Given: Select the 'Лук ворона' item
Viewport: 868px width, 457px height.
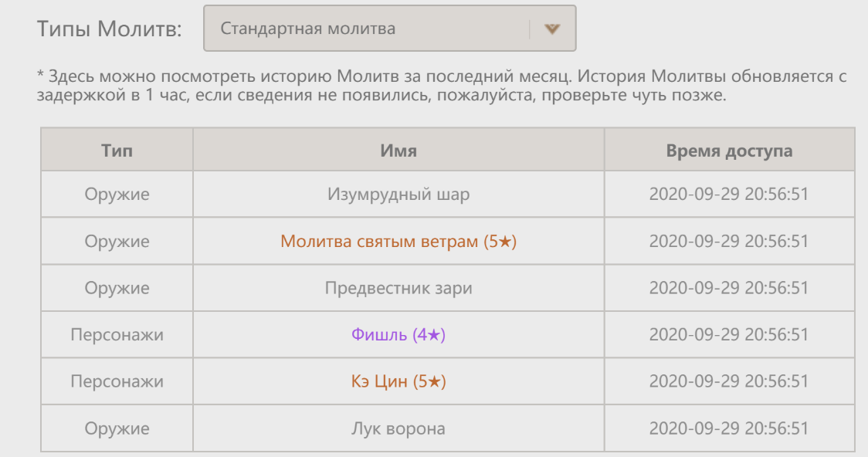Looking at the screenshot, I should pos(398,428).
